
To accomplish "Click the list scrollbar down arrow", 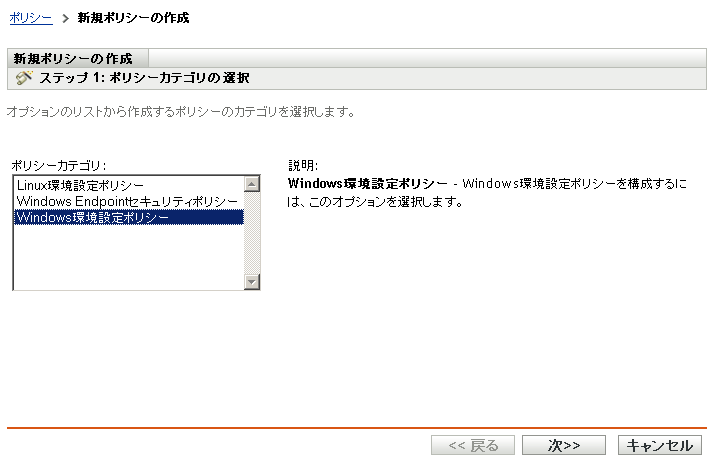I will pyautogui.click(x=252, y=281).
